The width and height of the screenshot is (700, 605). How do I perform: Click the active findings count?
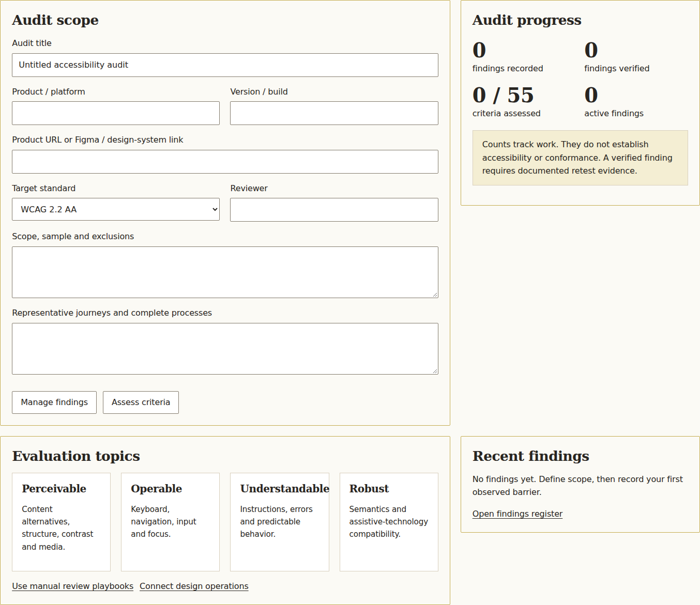coord(591,95)
